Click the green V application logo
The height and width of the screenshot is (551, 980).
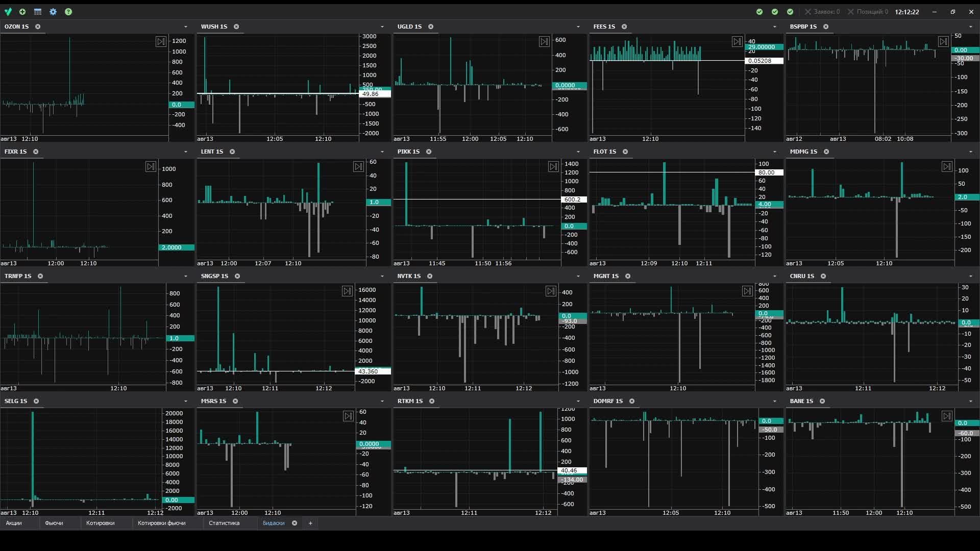click(x=8, y=12)
